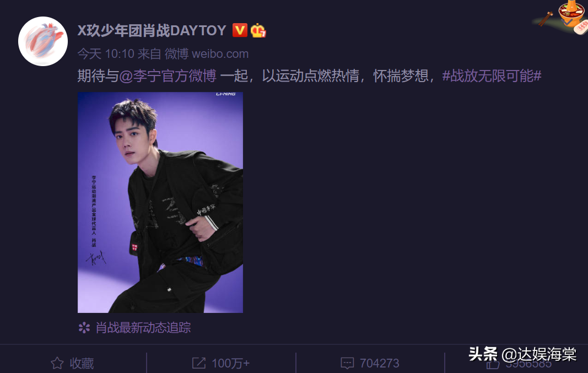588x373 pixels.
Task: Click the star favorite icon
Action: point(57,363)
